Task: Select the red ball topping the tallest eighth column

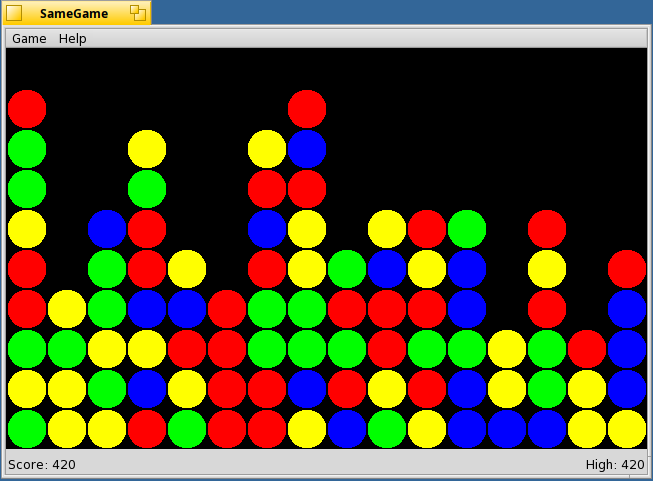Action: pos(307,109)
